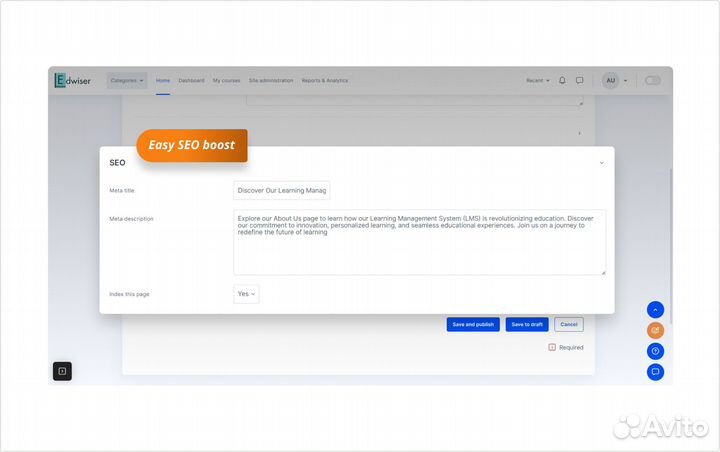Expand the collapsed section above SEO
This screenshot has width=720, height=452.
click(579, 133)
